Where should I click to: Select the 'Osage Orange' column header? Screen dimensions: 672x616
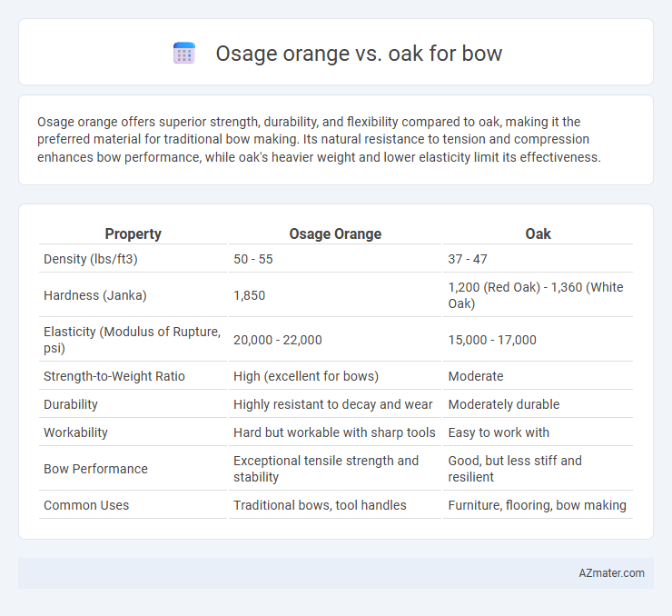(335, 233)
